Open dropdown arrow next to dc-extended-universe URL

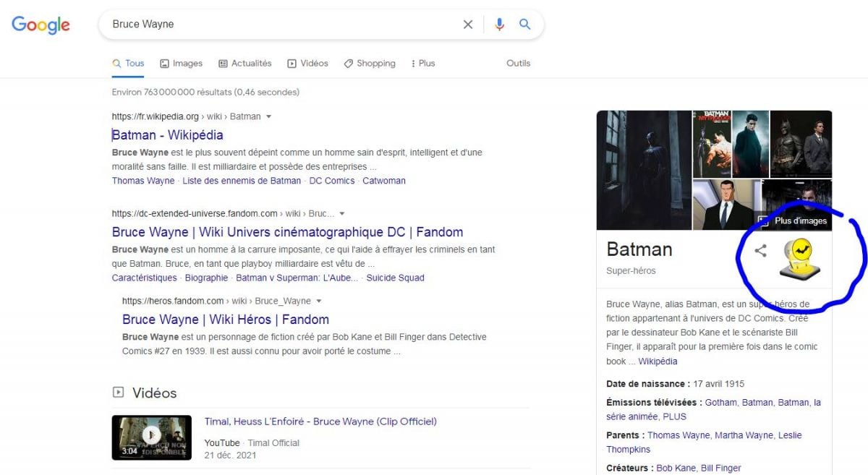tap(342, 214)
